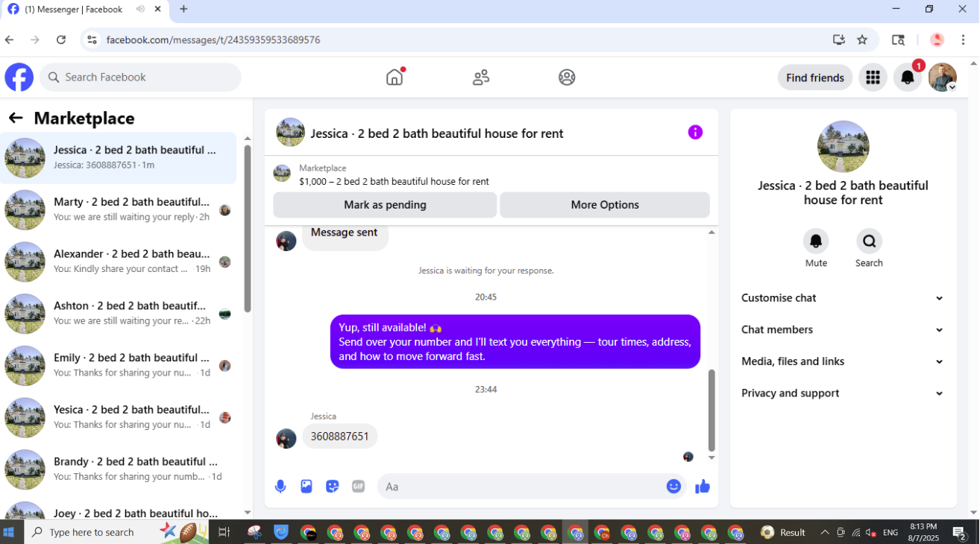The width and height of the screenshot is (980, 544).
Task: Open the Windows Start menu
Action: (10, 532)
